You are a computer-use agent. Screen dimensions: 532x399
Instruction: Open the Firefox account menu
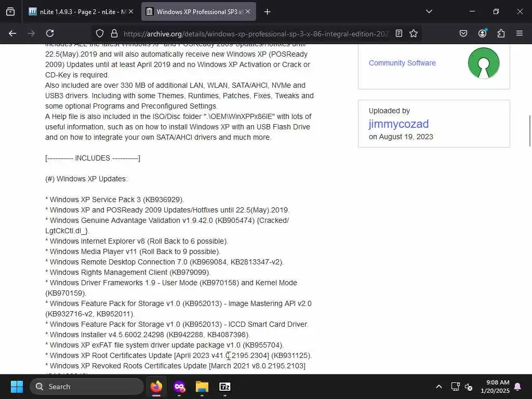click(483, 33)
